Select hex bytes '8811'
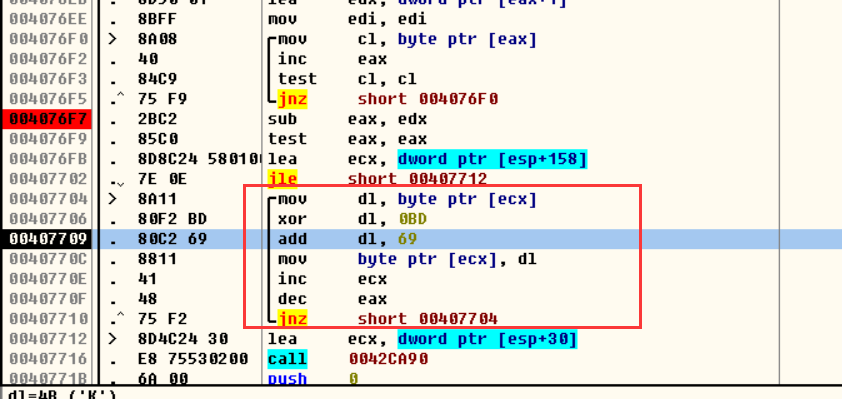The image size is (842, 399). (x=157, y=259)
